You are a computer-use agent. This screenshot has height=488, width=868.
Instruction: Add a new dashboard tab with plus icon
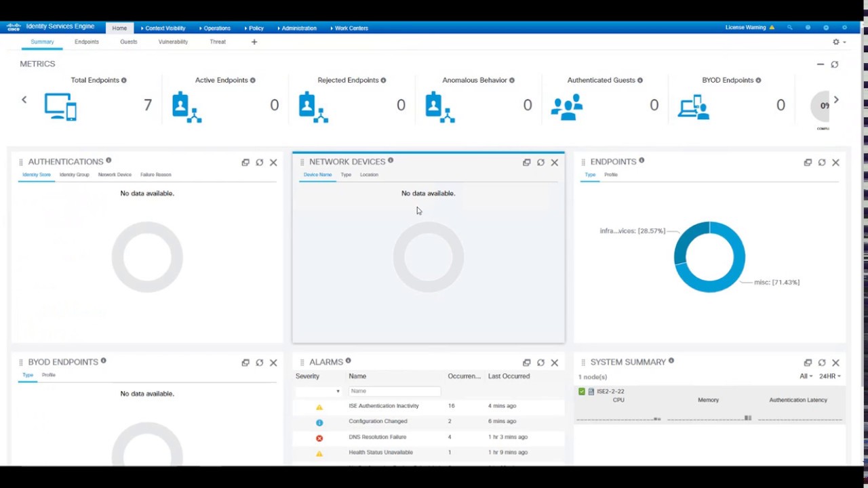(254, 42)
